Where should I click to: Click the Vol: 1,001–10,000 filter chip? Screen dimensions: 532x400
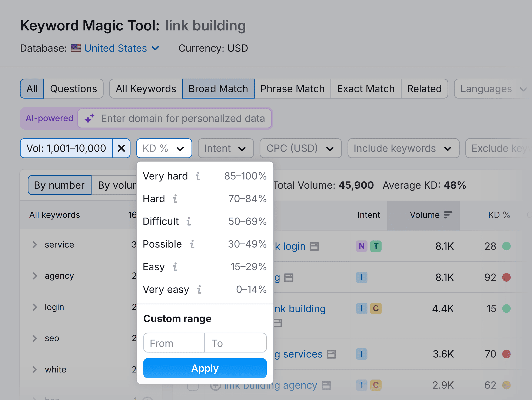[x=66, y=148]
